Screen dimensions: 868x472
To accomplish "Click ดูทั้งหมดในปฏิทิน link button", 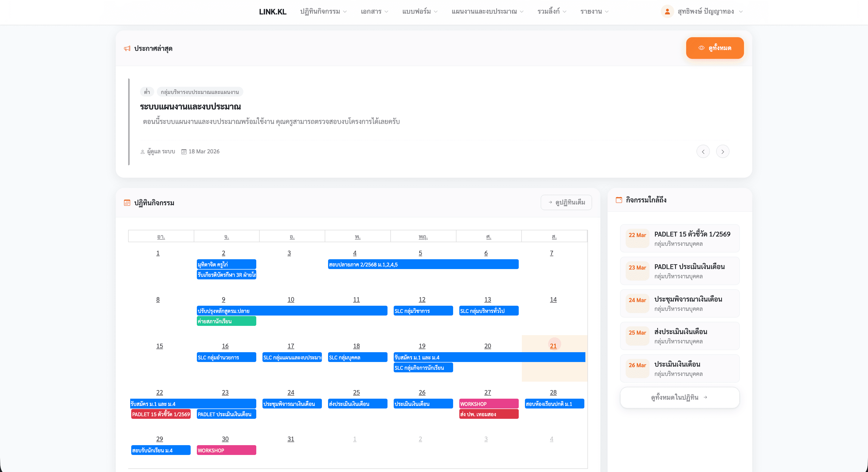I will click(679, 398).
